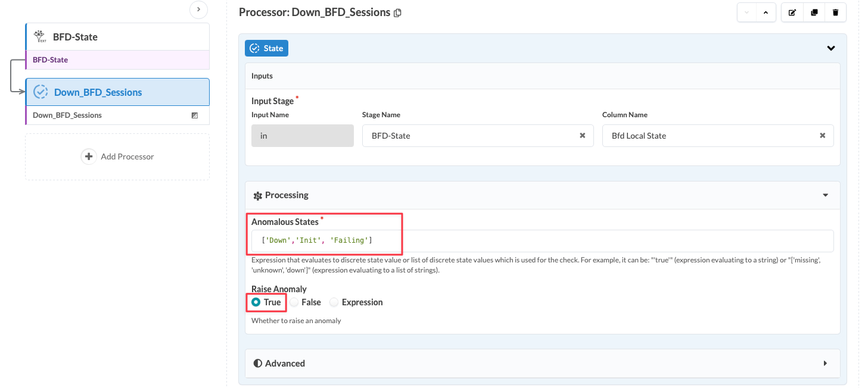Image resolution: width=868 pixels, height=388 pixels.
Task: Click the State processor type badge
Action: coord(266,48)
